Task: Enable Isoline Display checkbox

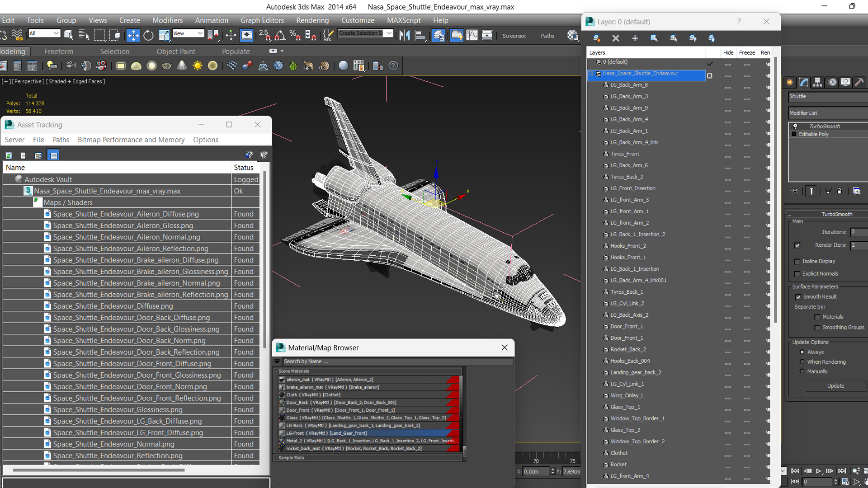Action: (797, 262)
